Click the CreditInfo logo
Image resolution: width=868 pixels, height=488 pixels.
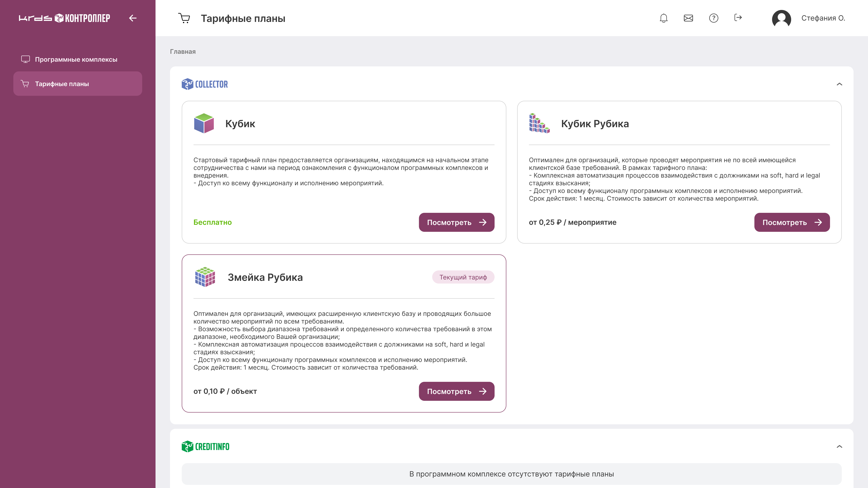click(x=205, y=447)
